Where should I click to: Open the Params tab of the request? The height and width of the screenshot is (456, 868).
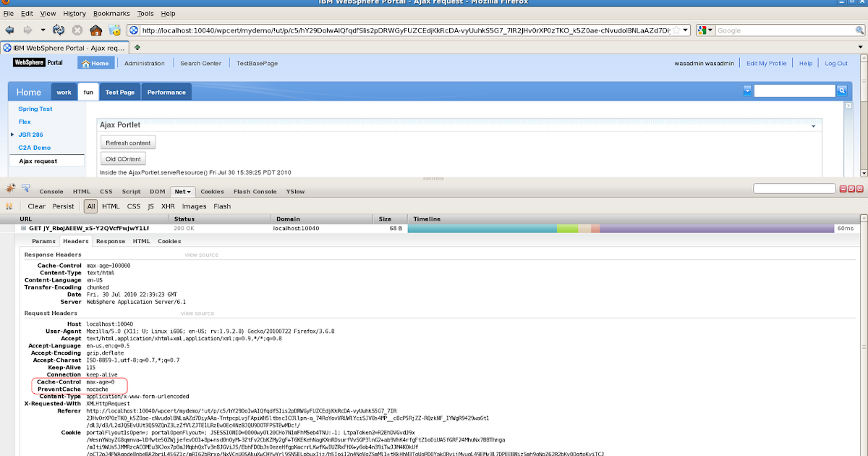43,241
